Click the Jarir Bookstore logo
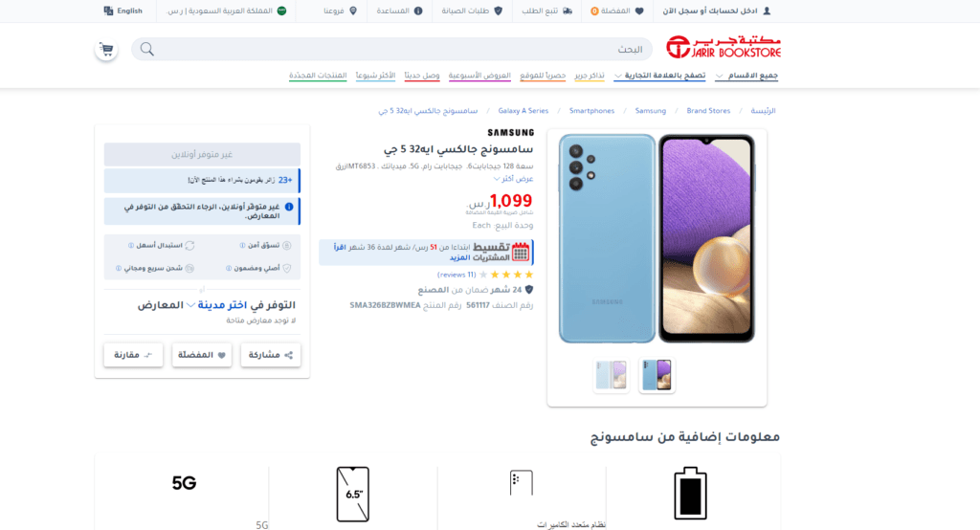This screenshot has width=980, height=530. click(724, 47)
